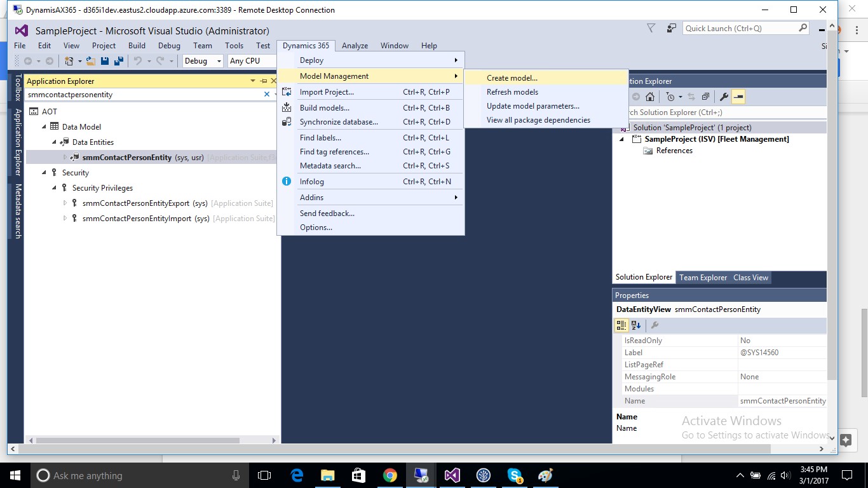Click the Quick Launch search magnifier icon

click(803, 28)
